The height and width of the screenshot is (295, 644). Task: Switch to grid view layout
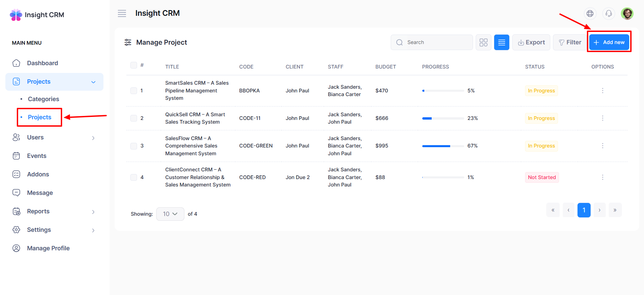point(483,42)
